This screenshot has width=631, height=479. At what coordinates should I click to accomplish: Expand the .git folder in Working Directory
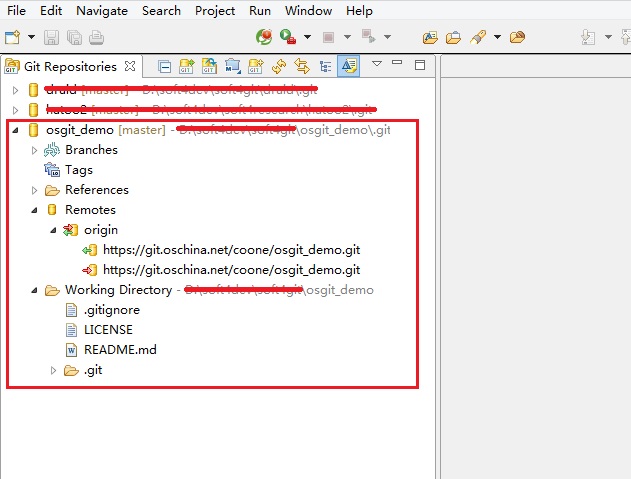point(54,370)
